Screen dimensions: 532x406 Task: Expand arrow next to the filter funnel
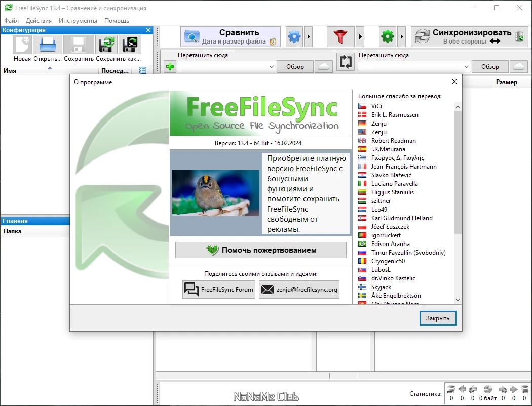point(360,36)
